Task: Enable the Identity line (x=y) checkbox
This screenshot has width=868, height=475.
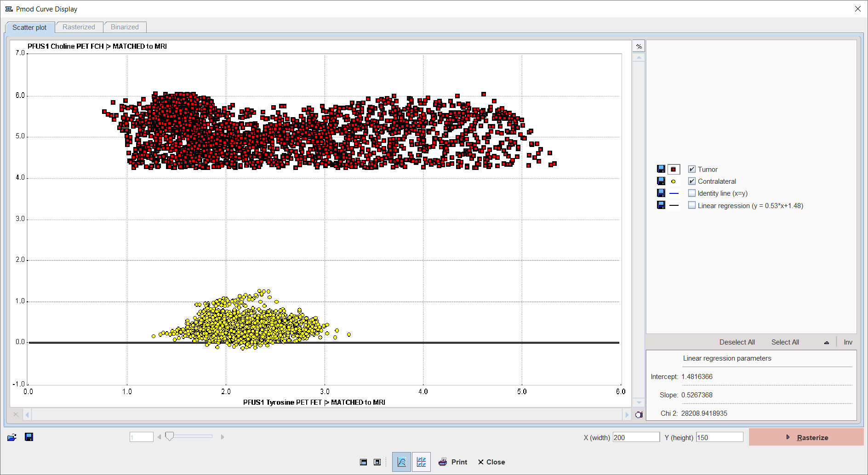Action: 691,193
